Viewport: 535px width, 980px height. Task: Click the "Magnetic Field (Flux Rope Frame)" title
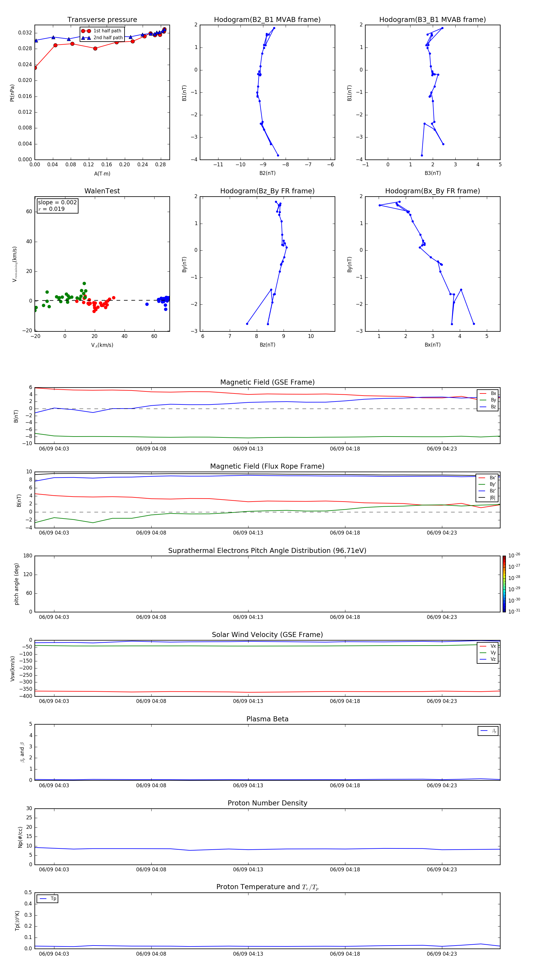267,467
